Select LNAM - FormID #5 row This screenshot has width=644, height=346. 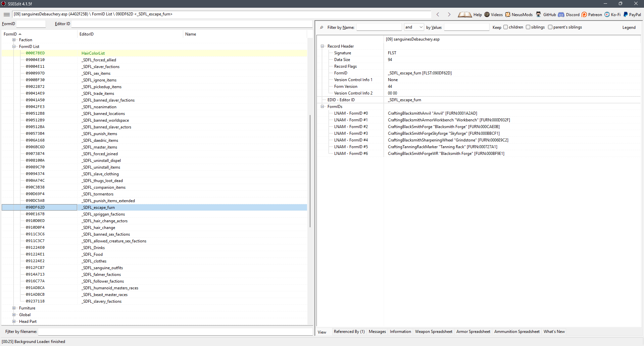(478, 147)
